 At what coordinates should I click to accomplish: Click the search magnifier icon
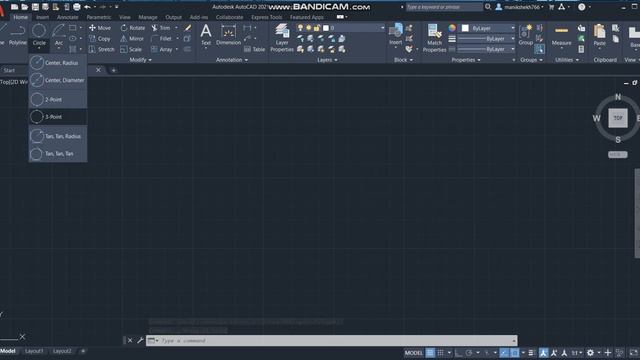pyautogui.click(x=488, y=7)
